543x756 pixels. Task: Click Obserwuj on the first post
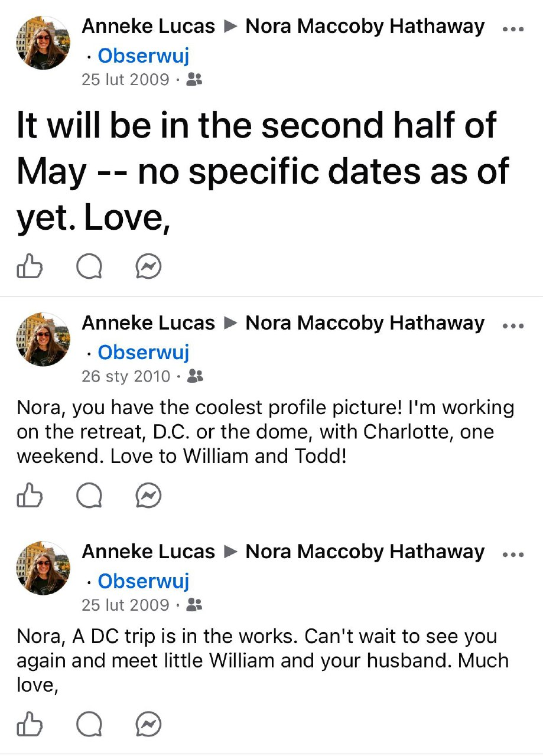(x=143, y=56)
